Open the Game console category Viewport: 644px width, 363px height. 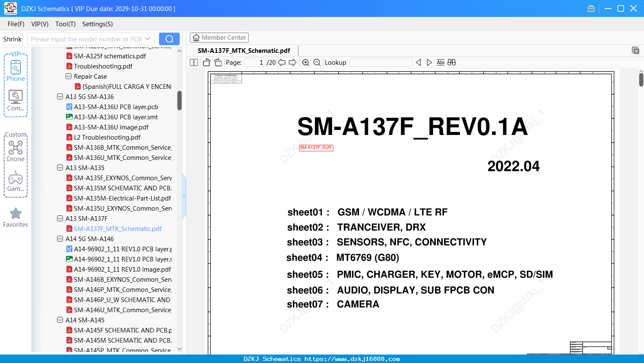point(16,181)
